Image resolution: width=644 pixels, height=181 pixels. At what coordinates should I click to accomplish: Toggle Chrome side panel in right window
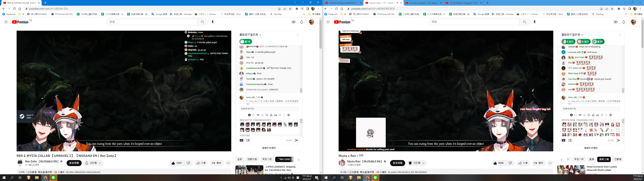(x=630, y=9)
